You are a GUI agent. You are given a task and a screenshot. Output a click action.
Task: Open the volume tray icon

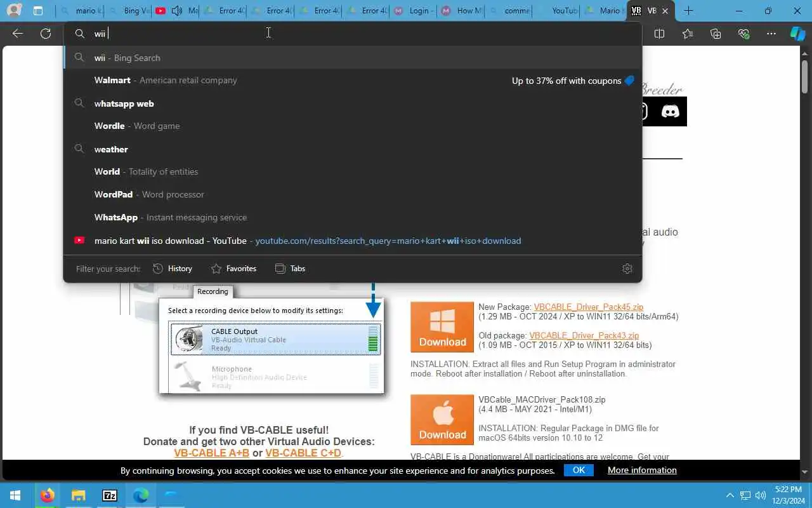point(761,495)
